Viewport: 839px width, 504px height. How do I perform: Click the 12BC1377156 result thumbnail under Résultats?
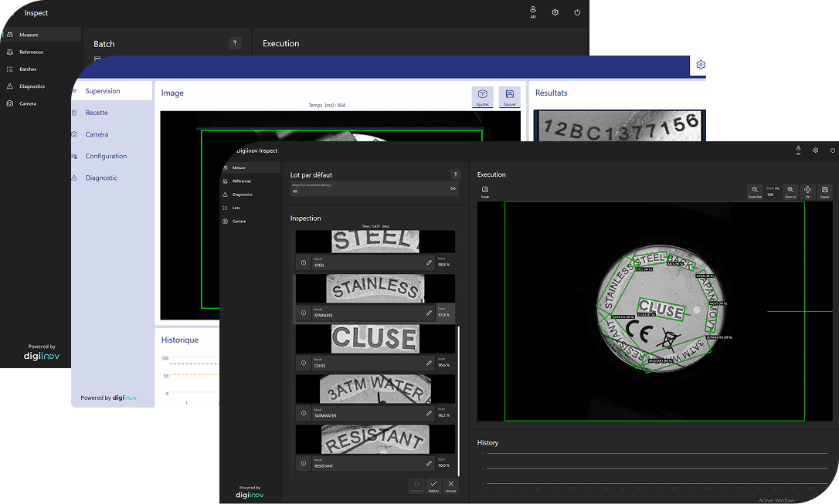[620, 126]
